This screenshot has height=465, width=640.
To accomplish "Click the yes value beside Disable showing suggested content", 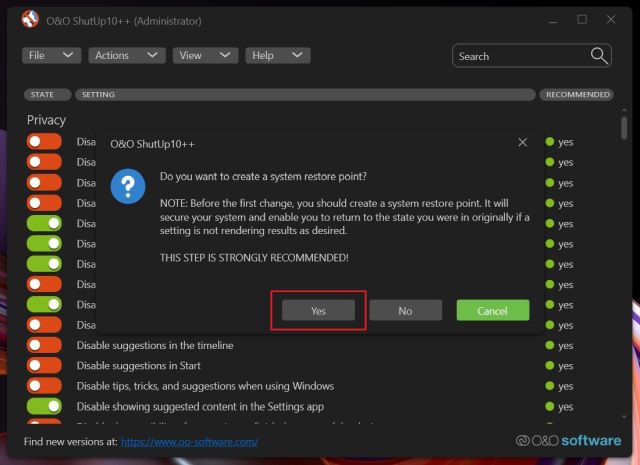I will click(566, 407).
